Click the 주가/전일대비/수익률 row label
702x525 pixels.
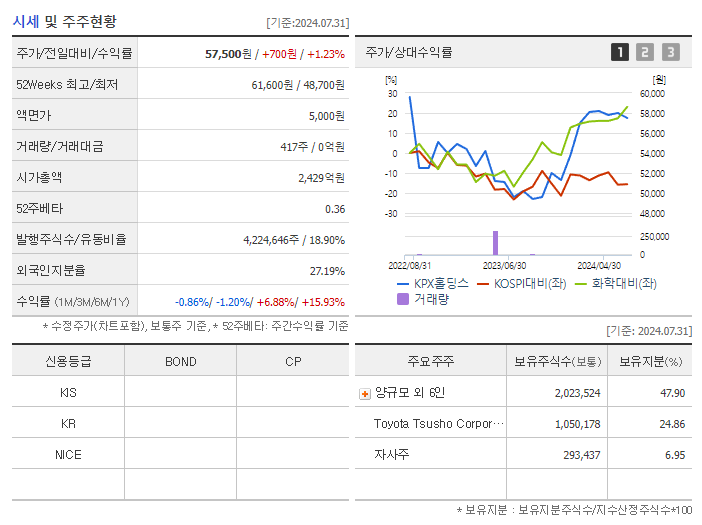74,53
